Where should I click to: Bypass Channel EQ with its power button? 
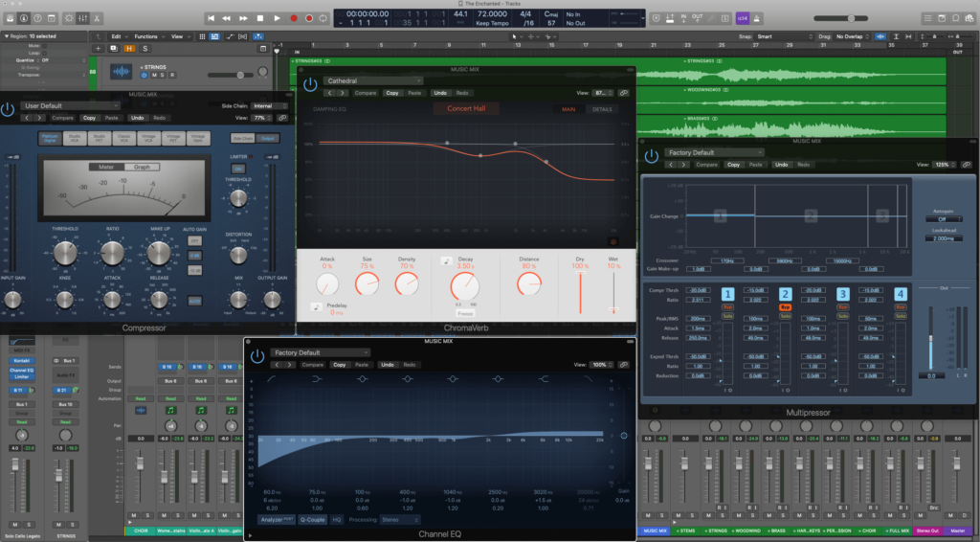pyautogui.click(x=257, y=356)
